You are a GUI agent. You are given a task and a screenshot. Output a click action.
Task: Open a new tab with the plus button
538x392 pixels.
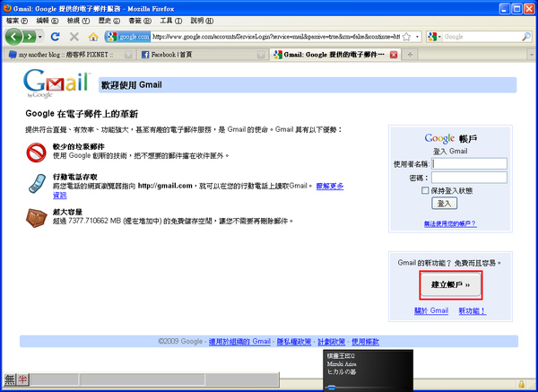(410, 55)
